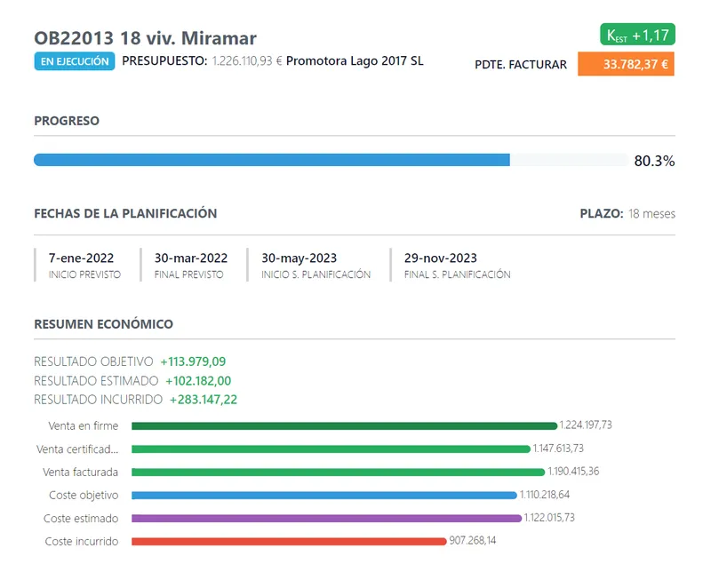Click the value 1.122.015,73
Viewport: 711px width, 588px height.
[x=549, y=517]
